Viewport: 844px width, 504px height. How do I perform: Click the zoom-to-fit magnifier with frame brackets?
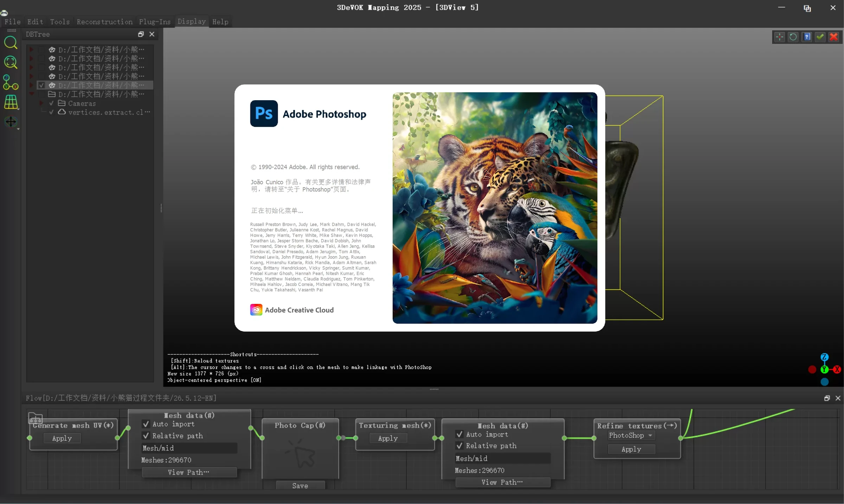click(11, 62)
